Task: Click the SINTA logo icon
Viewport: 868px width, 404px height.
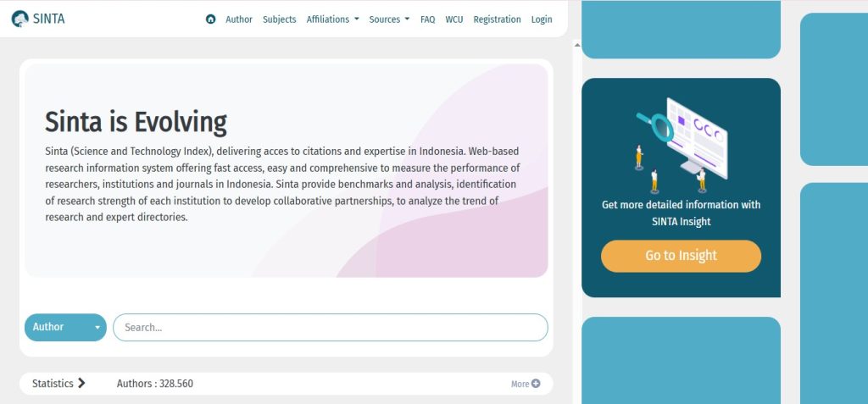Action: [20, 19]
